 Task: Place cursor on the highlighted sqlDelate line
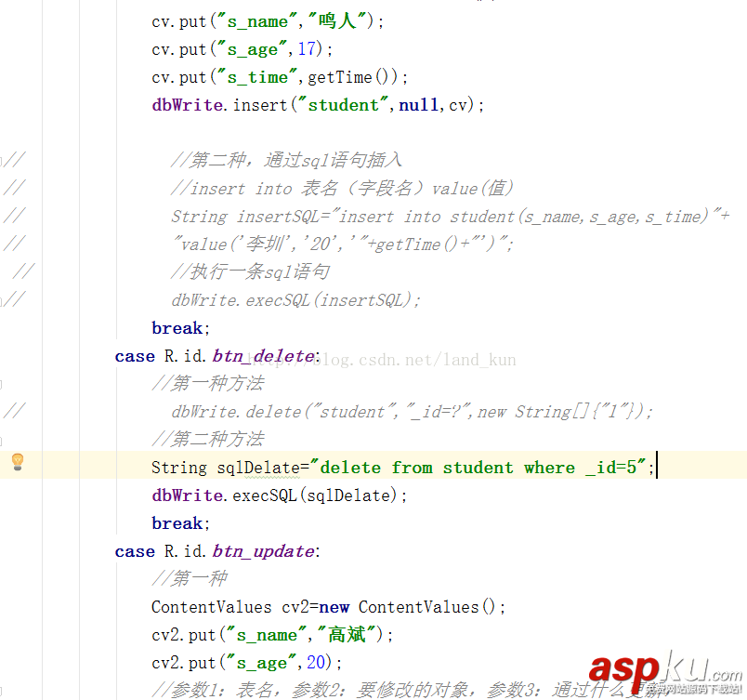tap(372, 467)
